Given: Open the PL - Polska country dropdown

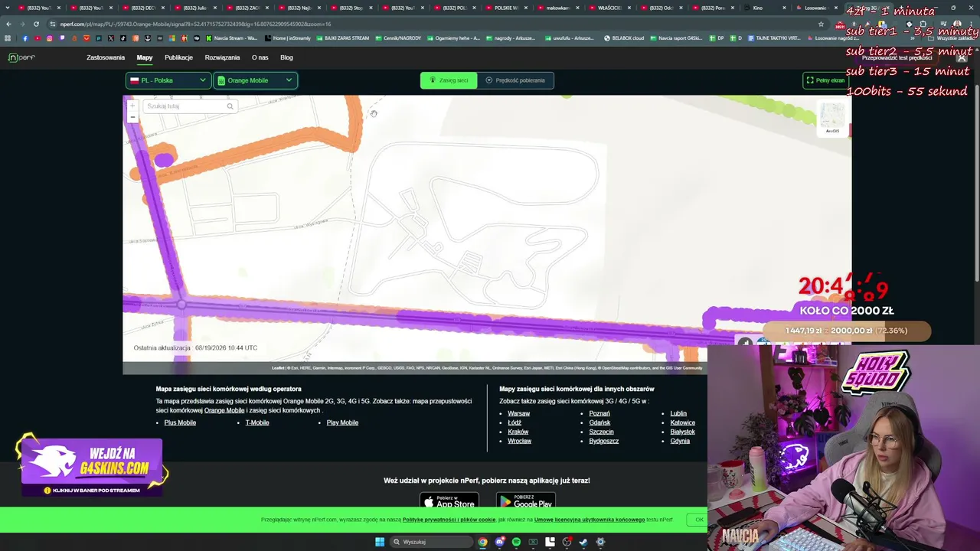Looking at the screenshot, I should 168,80.
